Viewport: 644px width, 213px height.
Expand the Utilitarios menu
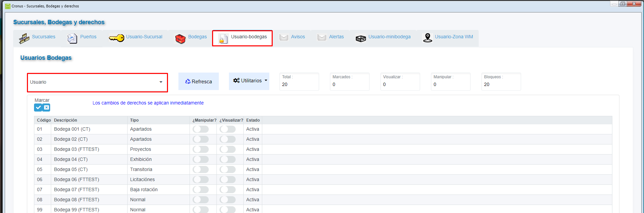pos(249,81)
